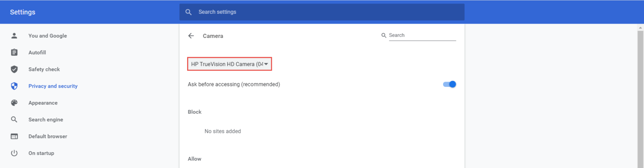Go back using the arrow beside Camera

[191, 36]
